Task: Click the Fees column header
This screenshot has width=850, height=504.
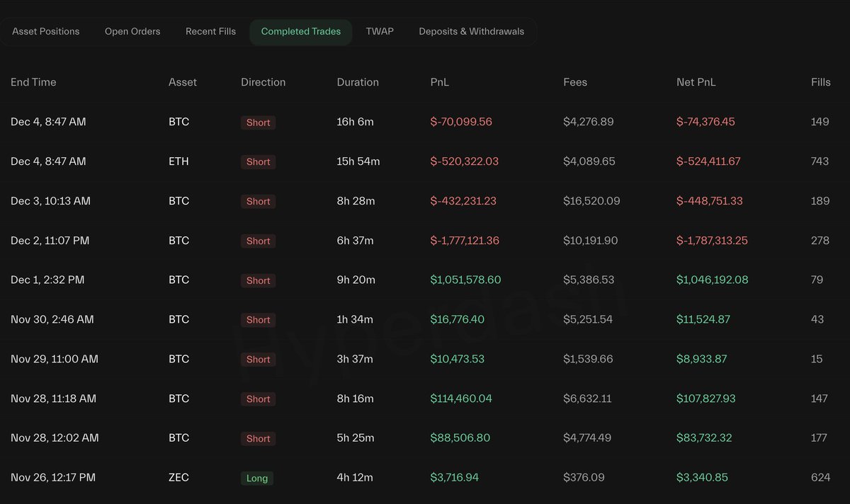Action: 575,82
